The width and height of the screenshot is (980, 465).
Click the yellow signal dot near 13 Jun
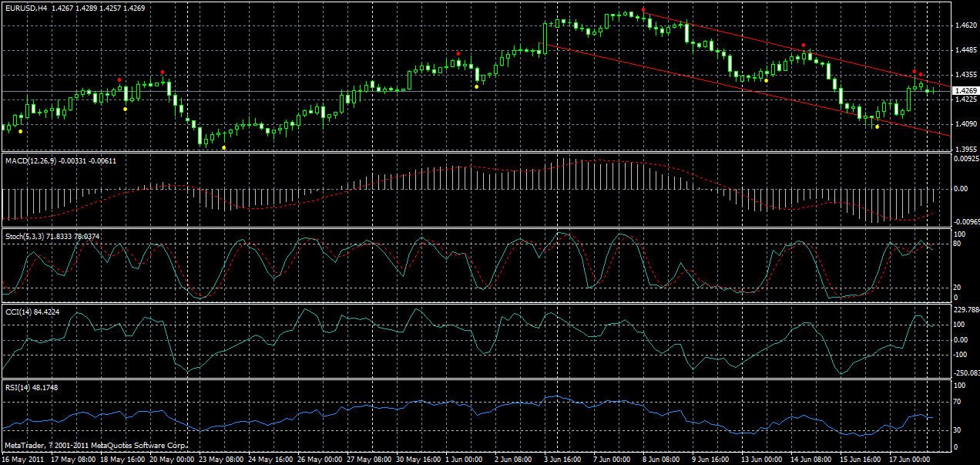click(766, 80)
